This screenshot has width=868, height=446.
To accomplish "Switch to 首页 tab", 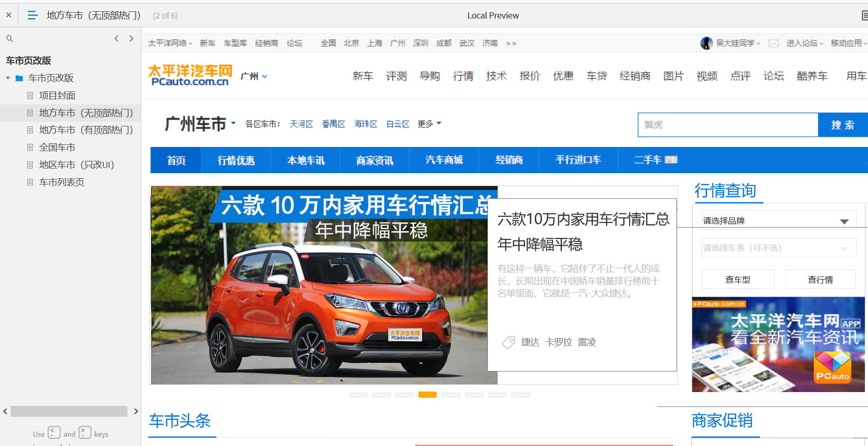I will (x=176, y=160).
